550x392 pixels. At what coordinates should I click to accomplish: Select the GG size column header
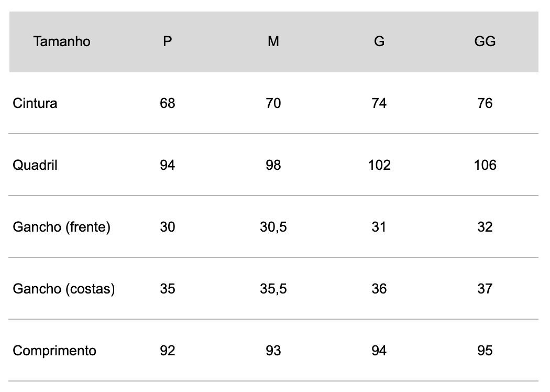(x=485, y=42)
